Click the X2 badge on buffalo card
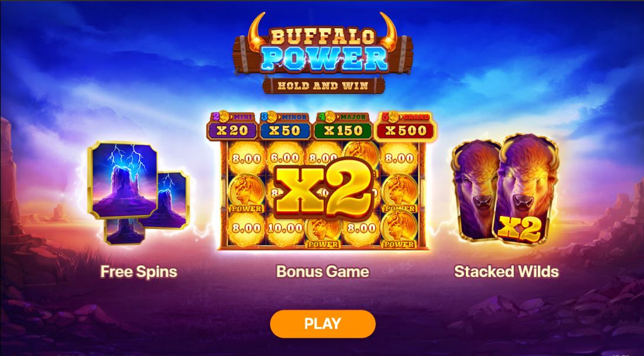The width and height of the screenshot is (644, 356). (x=519, y=229)
